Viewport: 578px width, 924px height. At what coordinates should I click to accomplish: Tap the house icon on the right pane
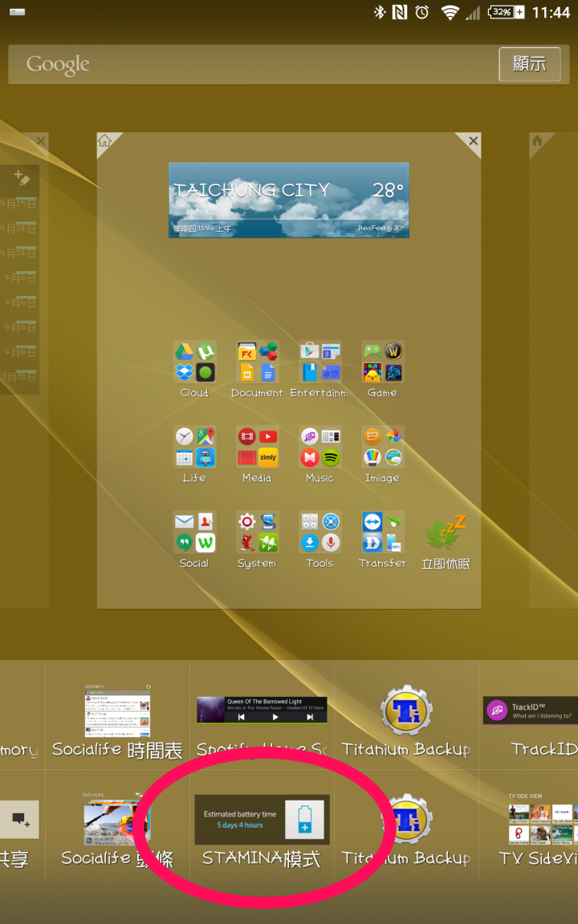point(537,141)
